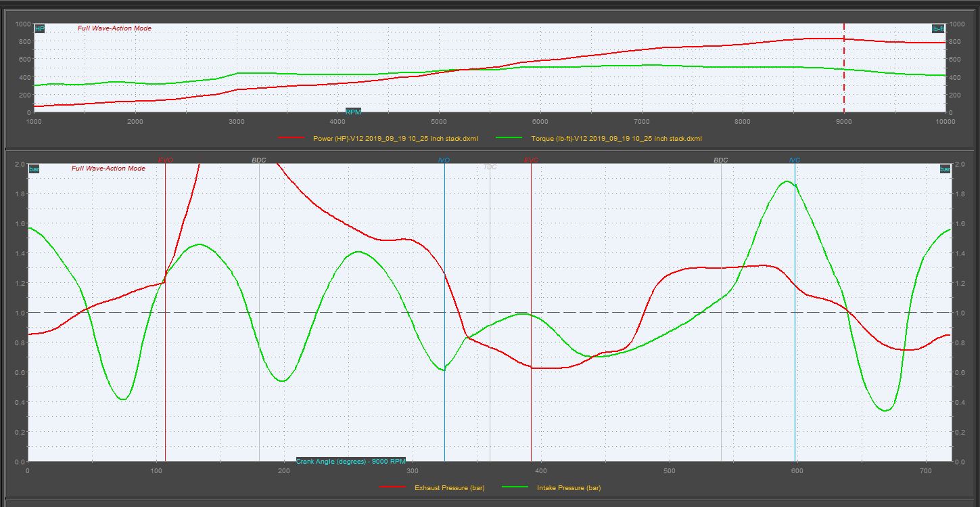Click the Crank Angle (degrees) - 9000 RPM label

pos(350,461)
